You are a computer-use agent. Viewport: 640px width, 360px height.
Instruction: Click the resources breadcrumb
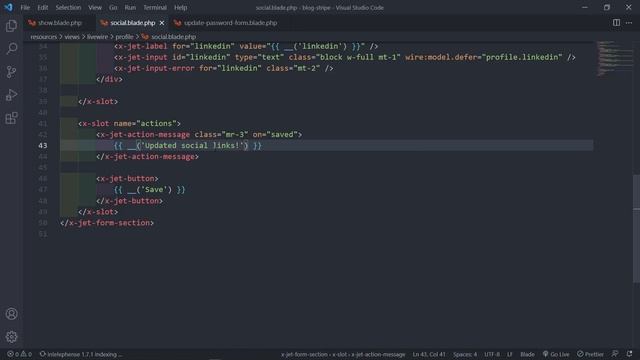pyautogui.click(x=44, y=37)
